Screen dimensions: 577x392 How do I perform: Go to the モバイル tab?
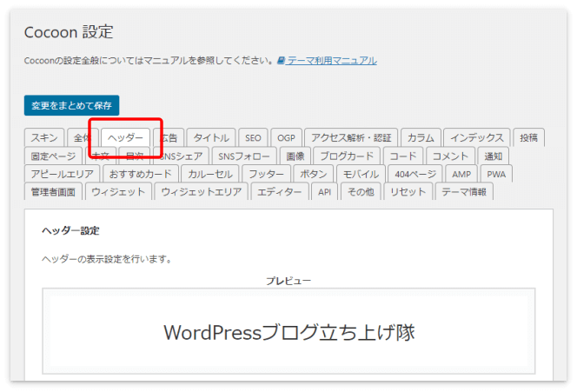[x=361, y=174]
